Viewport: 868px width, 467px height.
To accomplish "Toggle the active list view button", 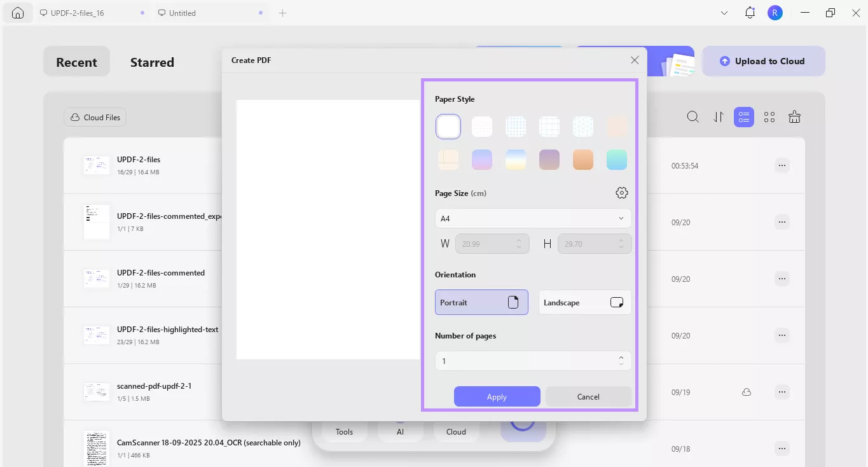I will pos(743,117).
